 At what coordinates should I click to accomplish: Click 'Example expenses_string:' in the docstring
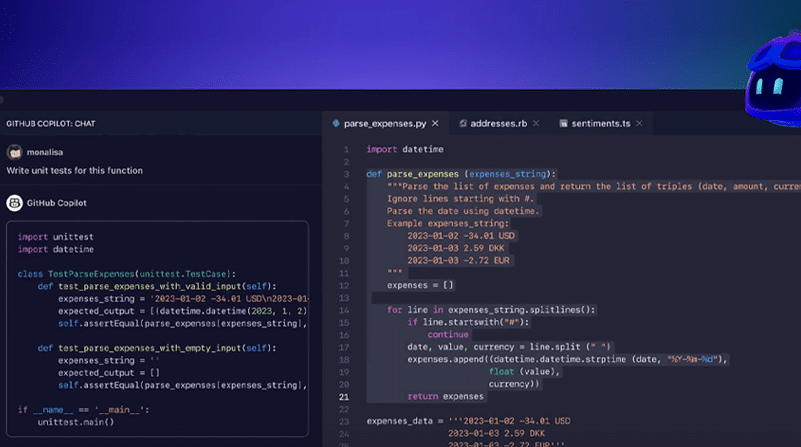pyautogui.click(x=448, y=223)
